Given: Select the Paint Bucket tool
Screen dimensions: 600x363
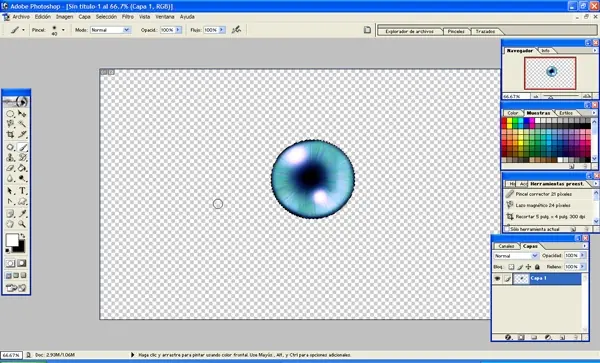Looking at the screenshot, I should (22, 168).
